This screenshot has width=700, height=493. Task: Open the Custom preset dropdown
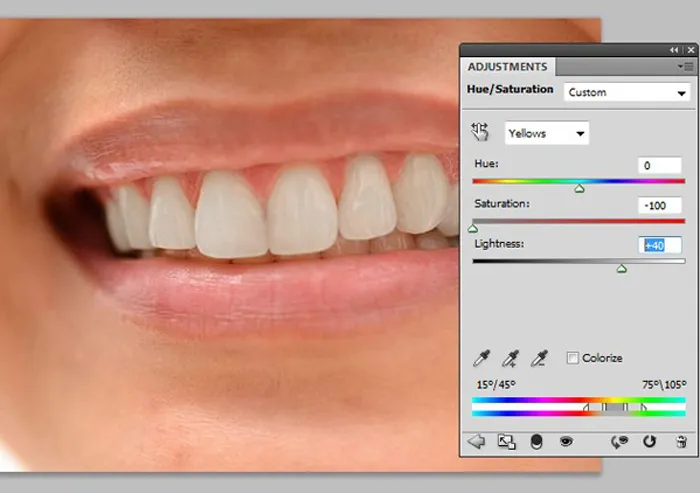pyautogui.click(x=627, y=92)
